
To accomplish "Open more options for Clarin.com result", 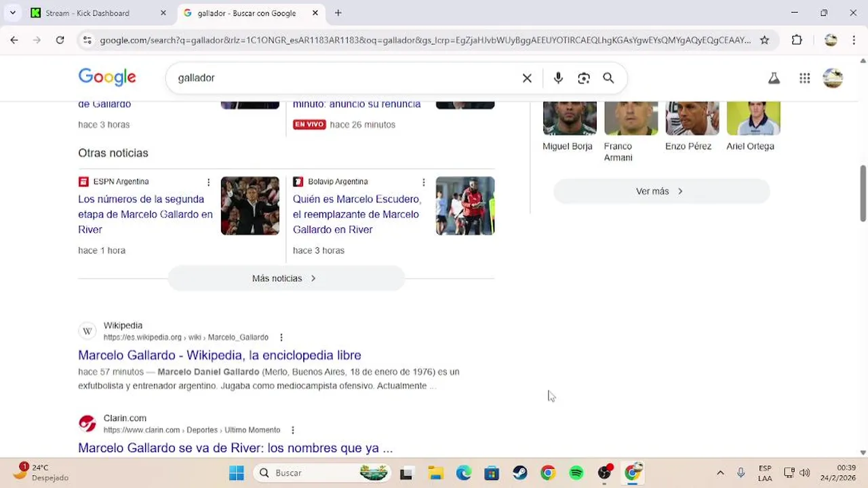I will 293,430.
